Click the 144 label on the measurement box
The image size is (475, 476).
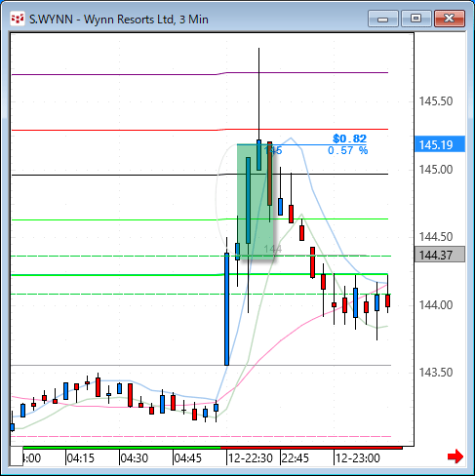[x=272, y=249]
